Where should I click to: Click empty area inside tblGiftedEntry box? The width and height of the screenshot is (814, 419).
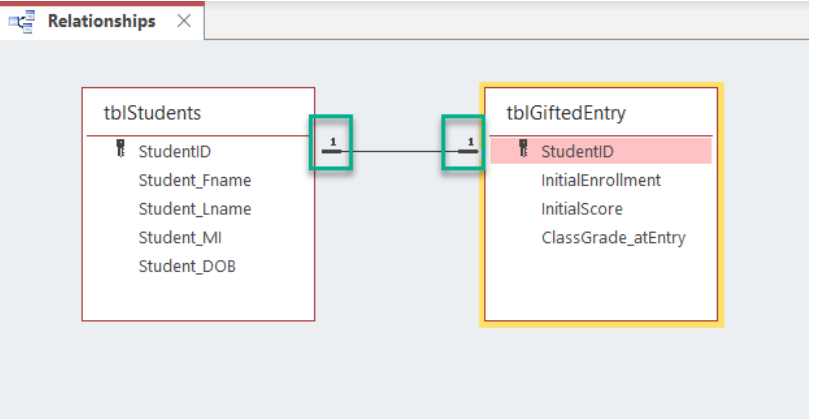601,285
